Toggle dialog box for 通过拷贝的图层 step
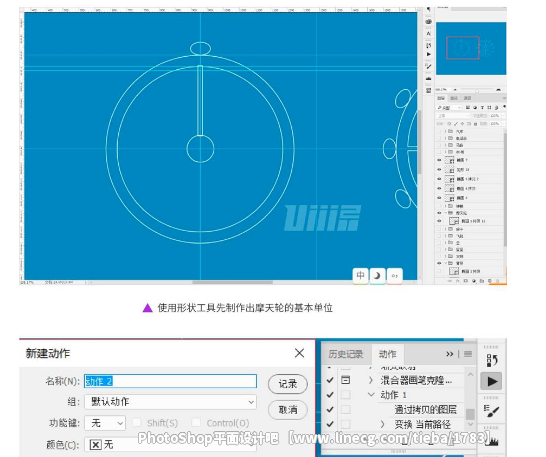The height and width of the screenshot is (457, 546). (x=345, y=409)
